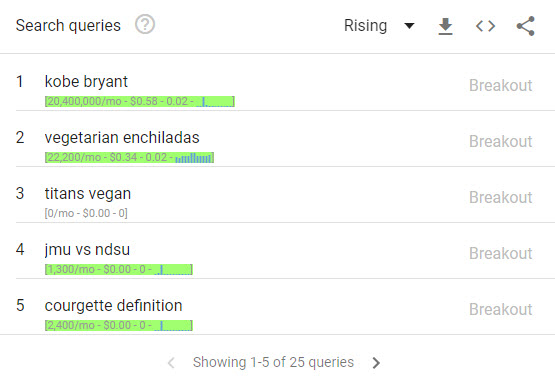Open the Rising sort selector label

365,25
